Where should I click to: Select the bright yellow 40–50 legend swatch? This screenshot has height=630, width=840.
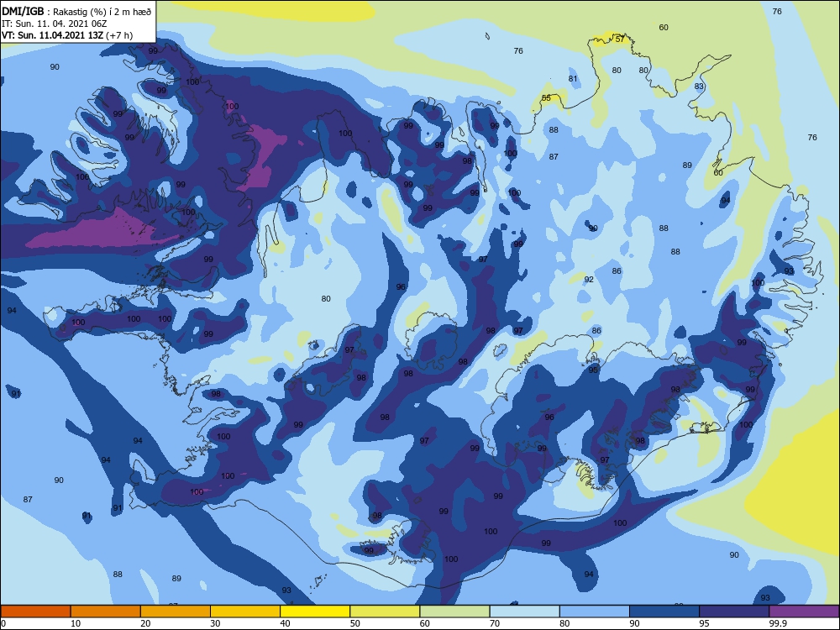(x=315, y=612)
